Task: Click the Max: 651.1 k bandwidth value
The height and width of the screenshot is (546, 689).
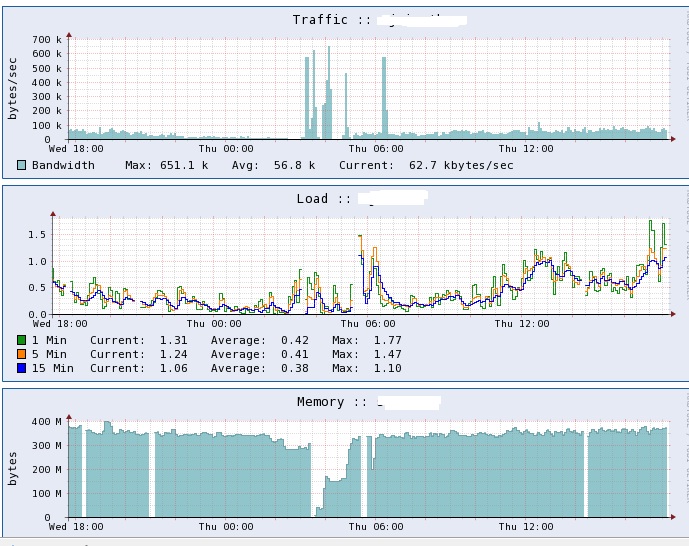Action: pyautogui.click(x=167, y=165)
